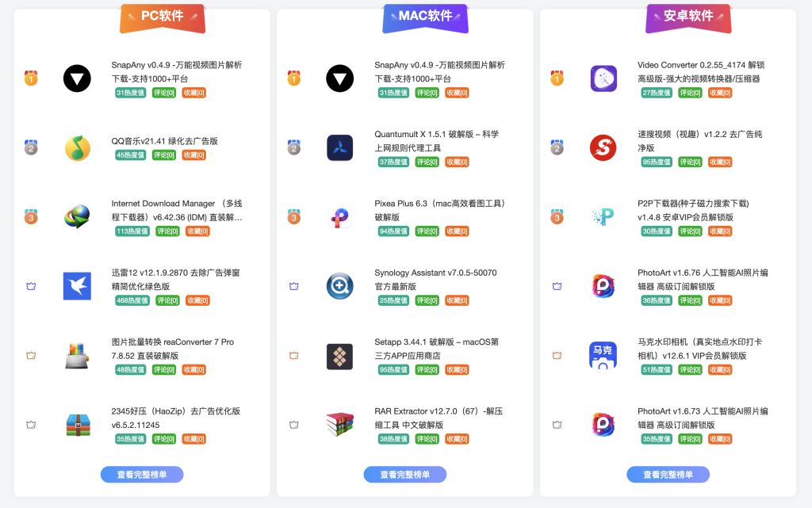Viewport: 812px width, 508px height.
Task: Click 查看完整榜单 under PC软件
Action: tap(142, 475)
